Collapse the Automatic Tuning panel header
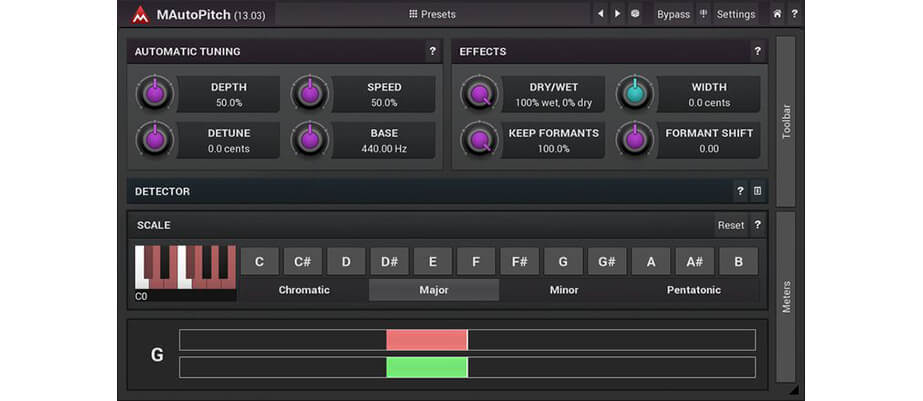The width and height of the screenshot is (923, 401). pos(277,51)
